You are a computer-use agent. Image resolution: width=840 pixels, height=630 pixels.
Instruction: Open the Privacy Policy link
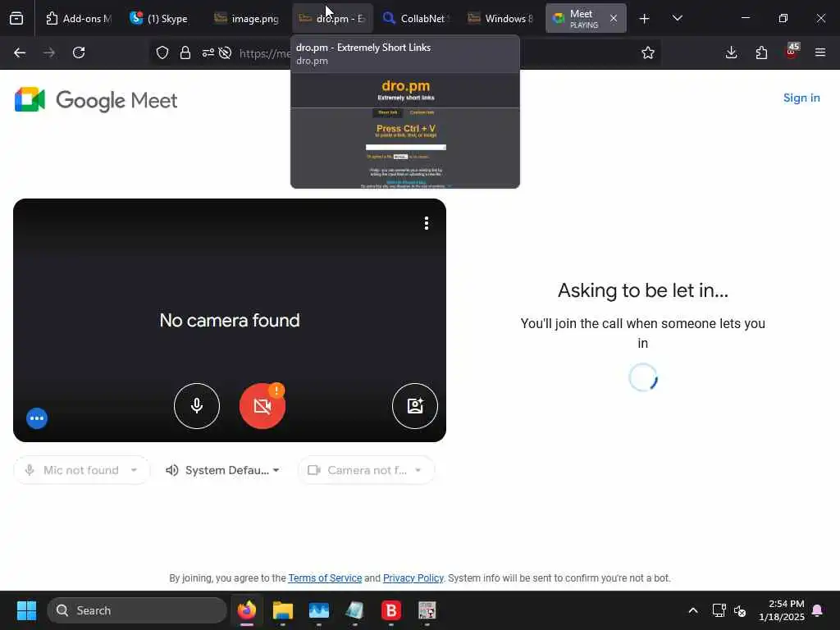(x=413, y=578)
